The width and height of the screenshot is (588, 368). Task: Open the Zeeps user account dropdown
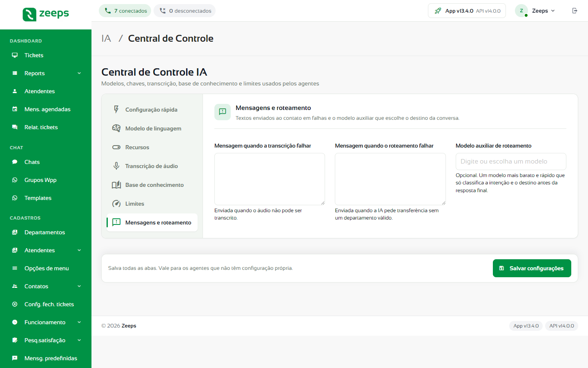coord(535,11)
